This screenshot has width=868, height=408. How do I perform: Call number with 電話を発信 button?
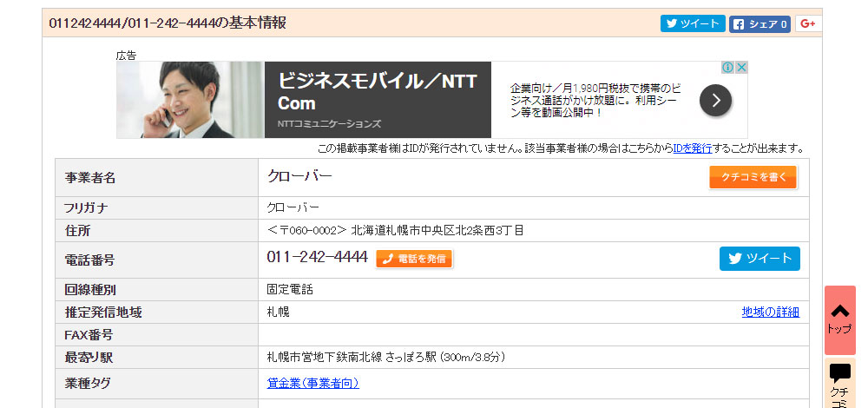[x=414, y=259]
